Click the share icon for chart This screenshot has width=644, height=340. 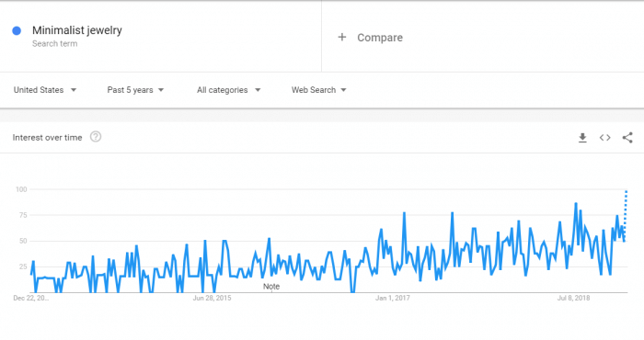(627, 138)
